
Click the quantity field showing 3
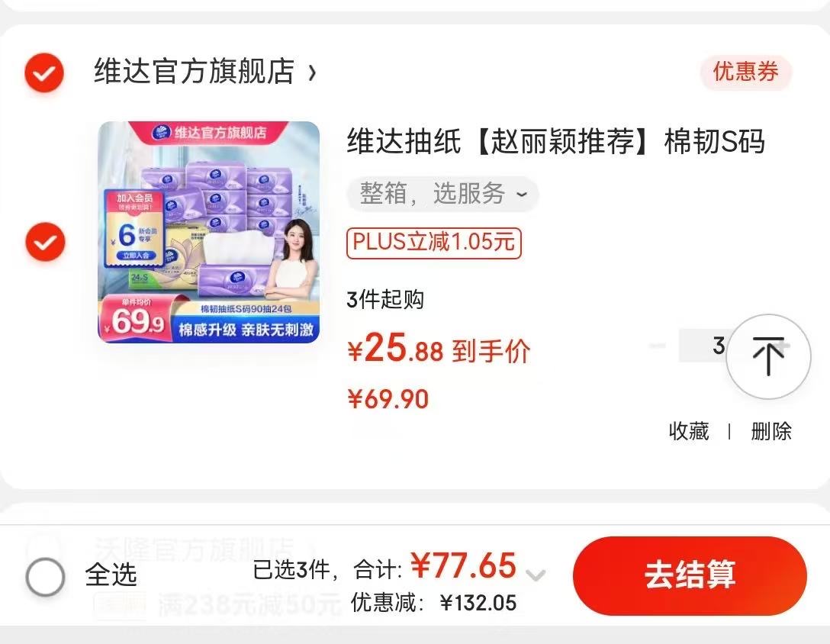704,346
